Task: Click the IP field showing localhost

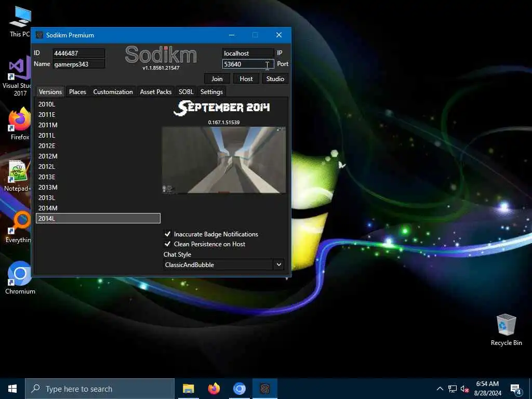Action: point(248,54)
